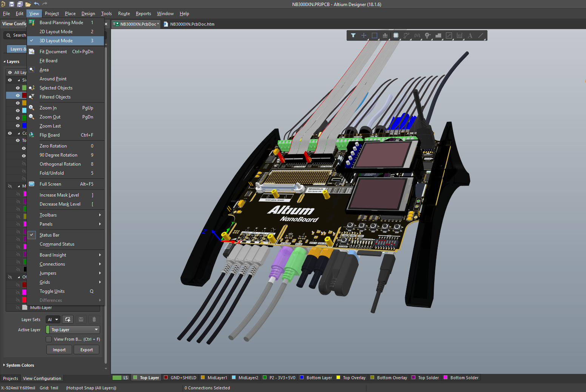Click the create new layer set icon
Image resolution: width=586 pixels, height=392 pixels.
[x=68, y=320]
